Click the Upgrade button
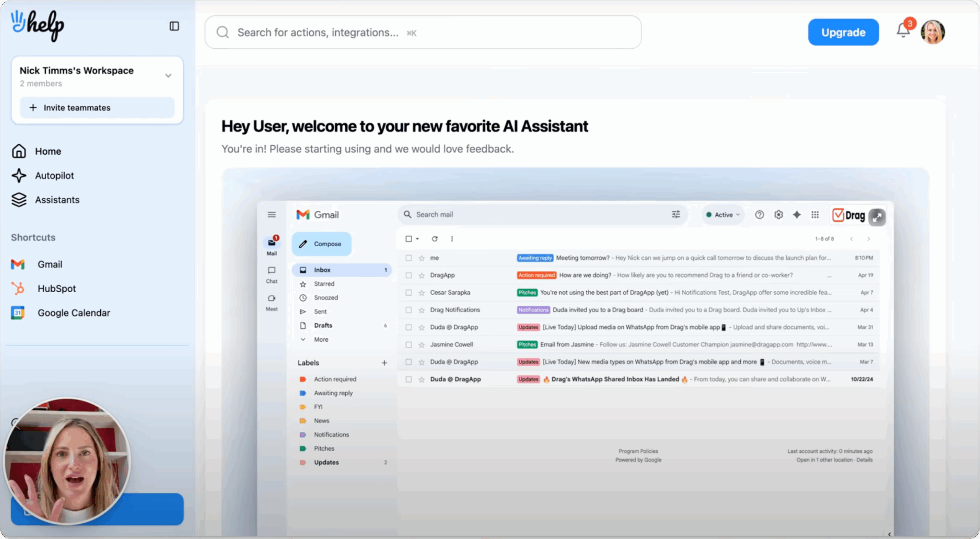980x539 pixels. pos(843,32)
